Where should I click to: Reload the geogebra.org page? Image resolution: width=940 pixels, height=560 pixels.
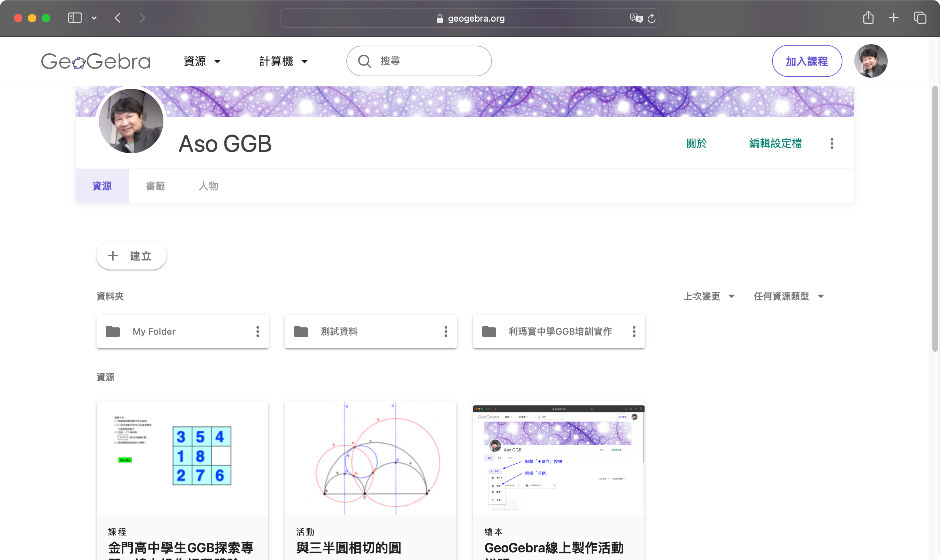click(x=652, y=18)
